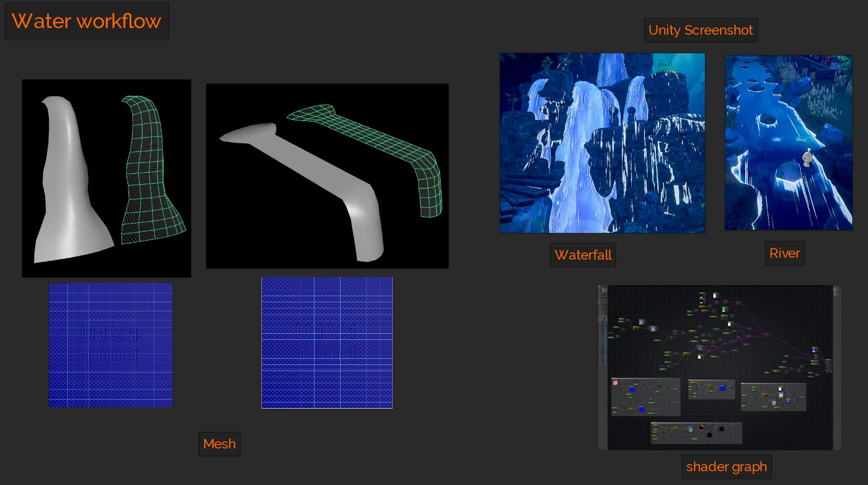Click the River caption label
This screenshot has height=485, width=868.
784,253
